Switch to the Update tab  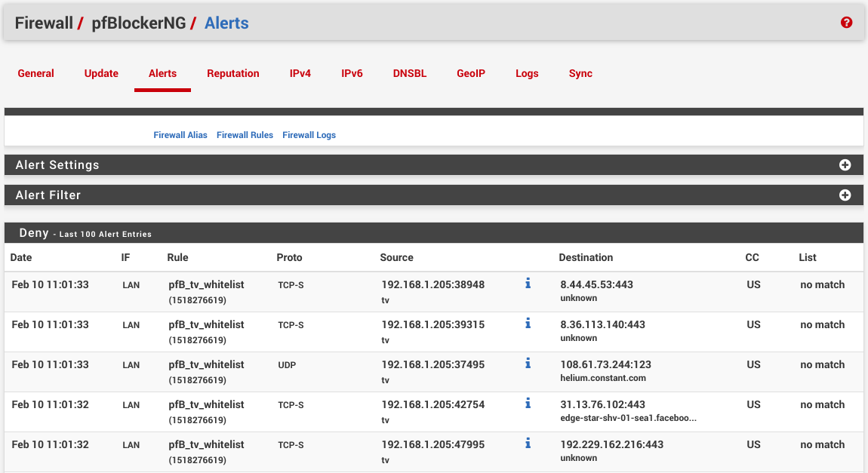coord(101,74)
